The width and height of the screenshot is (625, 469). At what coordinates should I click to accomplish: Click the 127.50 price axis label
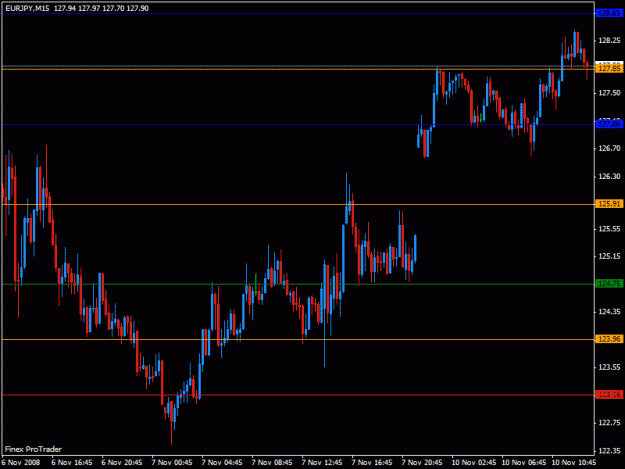(x=609, y=92)
